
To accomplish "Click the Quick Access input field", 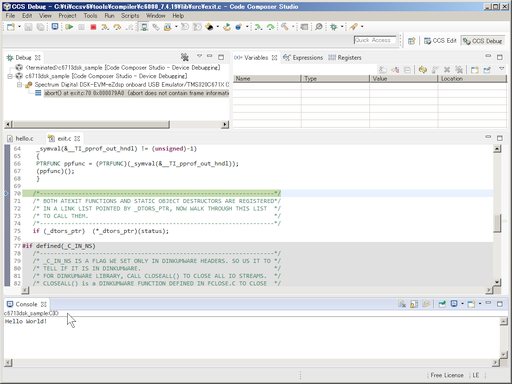I will click(x=375, y=40).
